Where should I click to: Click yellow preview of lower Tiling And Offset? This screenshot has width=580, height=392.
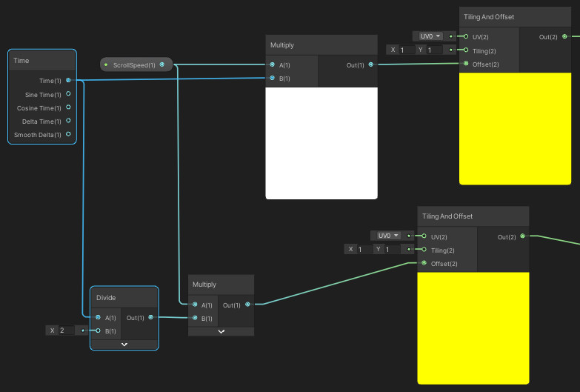coord(473,328)
